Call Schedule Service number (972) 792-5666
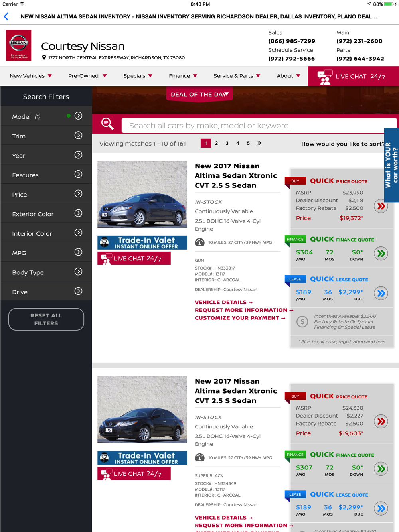The width and height of the screenshot is (399, 532). (292, 59)
